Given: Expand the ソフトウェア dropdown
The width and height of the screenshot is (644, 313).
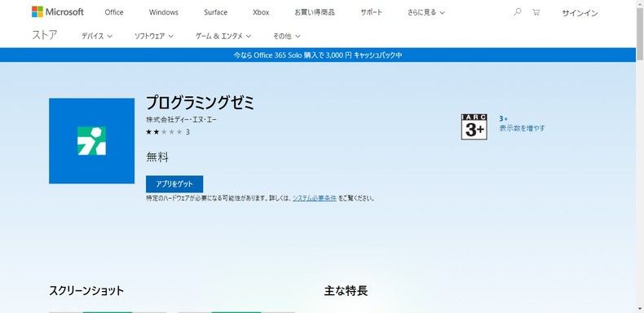Looking at the screenshot, I should (x=154, y=36).
